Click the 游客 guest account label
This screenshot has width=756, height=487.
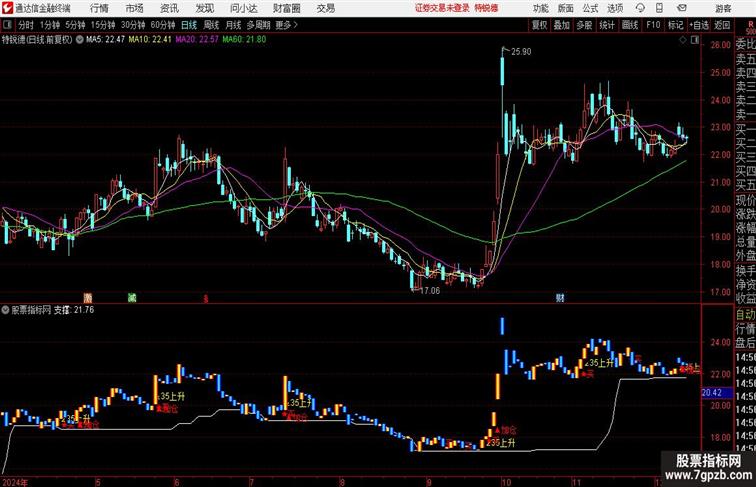point(723,8)
